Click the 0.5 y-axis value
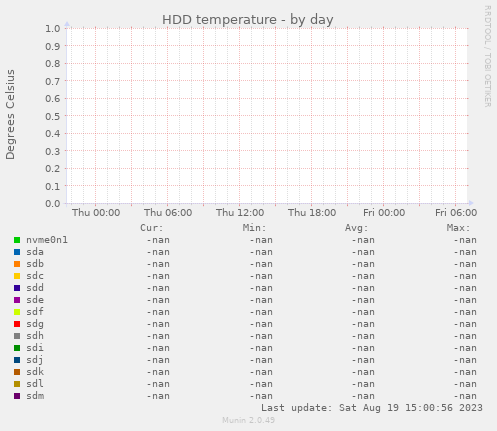 (x=53, y=116)
